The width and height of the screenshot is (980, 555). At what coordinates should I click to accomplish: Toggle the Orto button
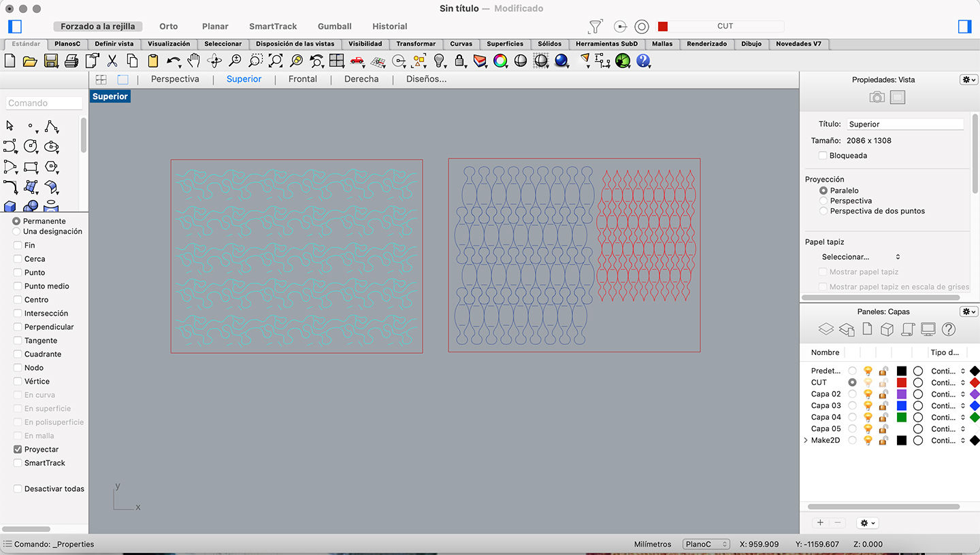(169, 27)
